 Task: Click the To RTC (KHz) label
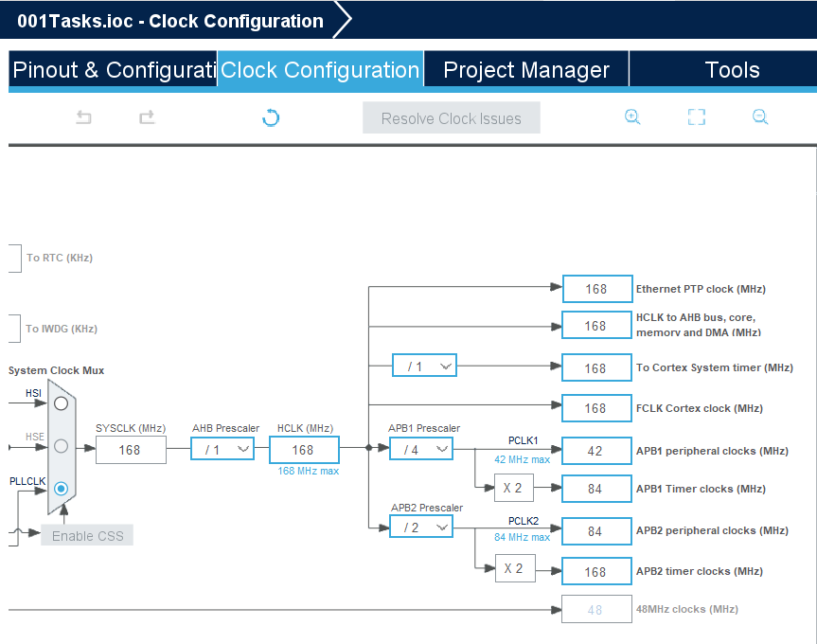click(60, 258)
